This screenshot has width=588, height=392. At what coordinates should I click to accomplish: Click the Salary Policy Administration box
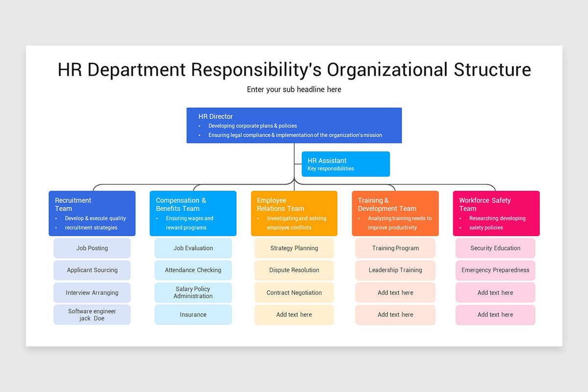(x=193, y=292)
